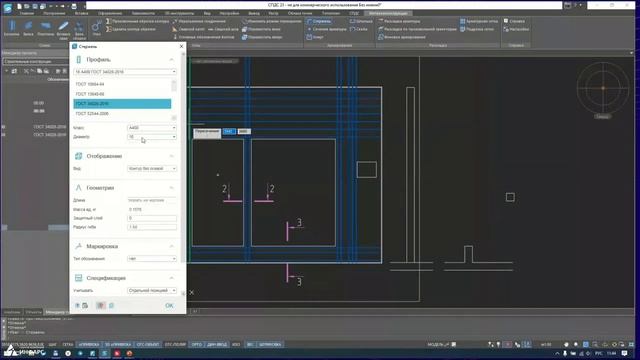Image resolution: width=640 pixels, height=360 pixels.
Task: Click the view compass navigation wheel
Action: pyautogui.click(x=603, y=88)
